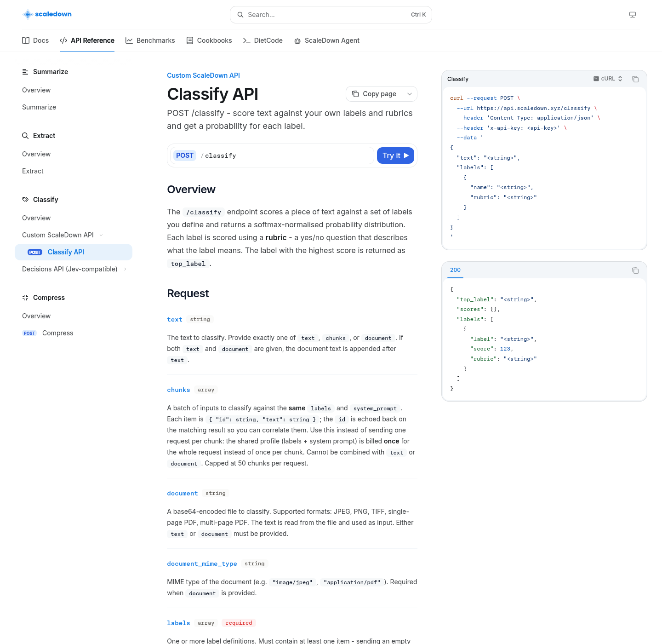
Task: Open the Custom ScaleDown API breadcrumb link
Action: coord(203,75)
